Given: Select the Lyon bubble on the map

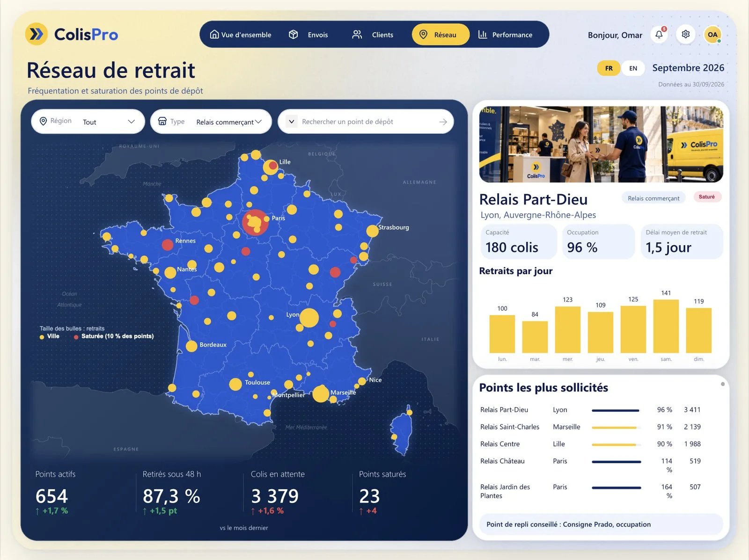Looking at the screenshot, I should coord(309,318).
